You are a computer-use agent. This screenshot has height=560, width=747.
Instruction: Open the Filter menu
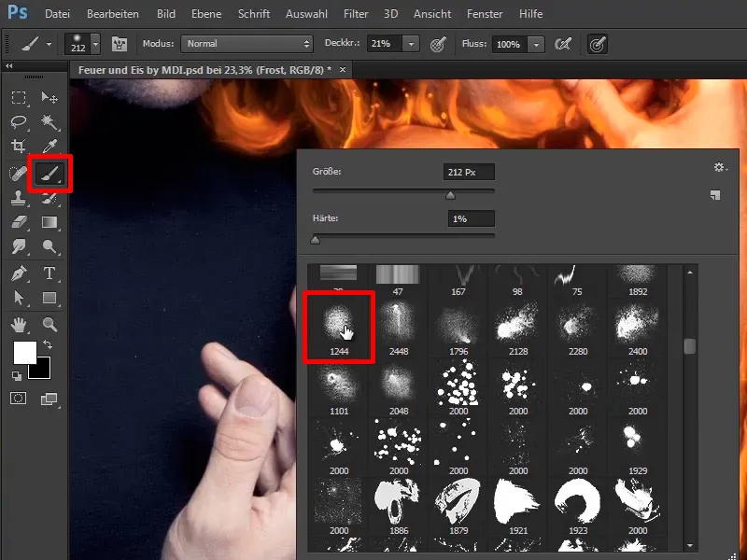point(356,14)
